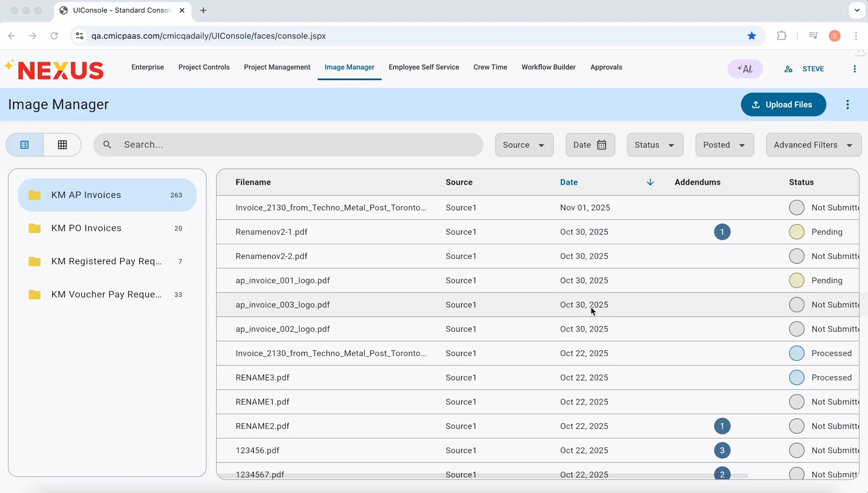Click addendum badge for RENAME2.pdf
Screen dimensions: 868x493
pos(722,426)
